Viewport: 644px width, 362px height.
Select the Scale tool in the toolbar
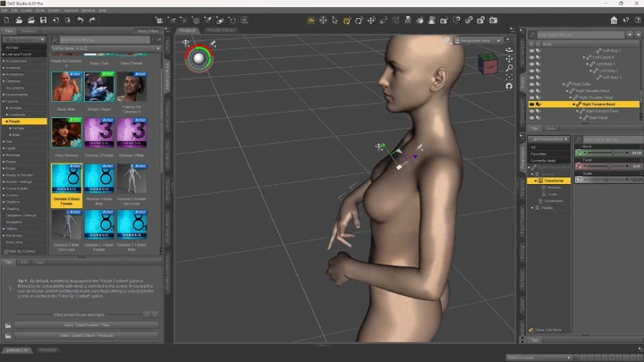383,20
